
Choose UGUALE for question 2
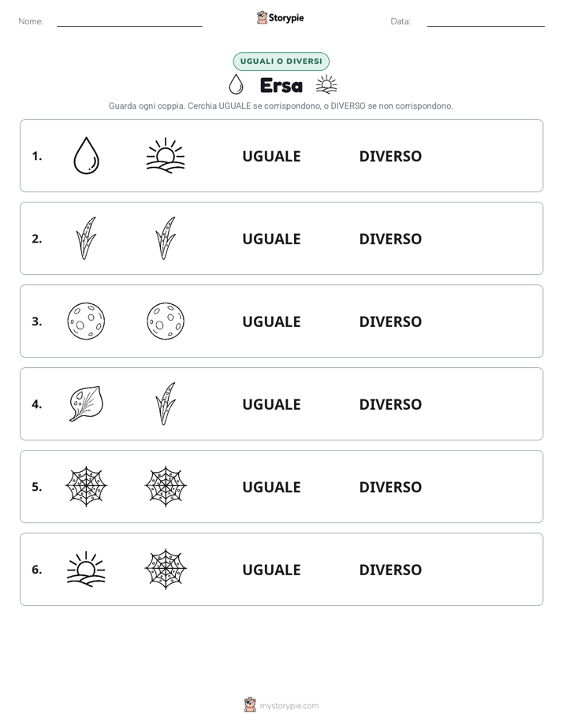coord(271,239)
